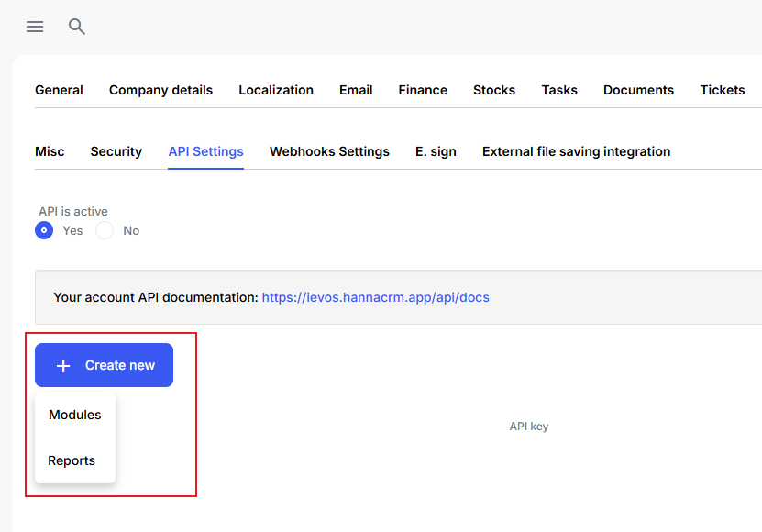This screenshot has width=762, height=532.
Task: Click the search magnifier icon
Action: coord(77,27)
